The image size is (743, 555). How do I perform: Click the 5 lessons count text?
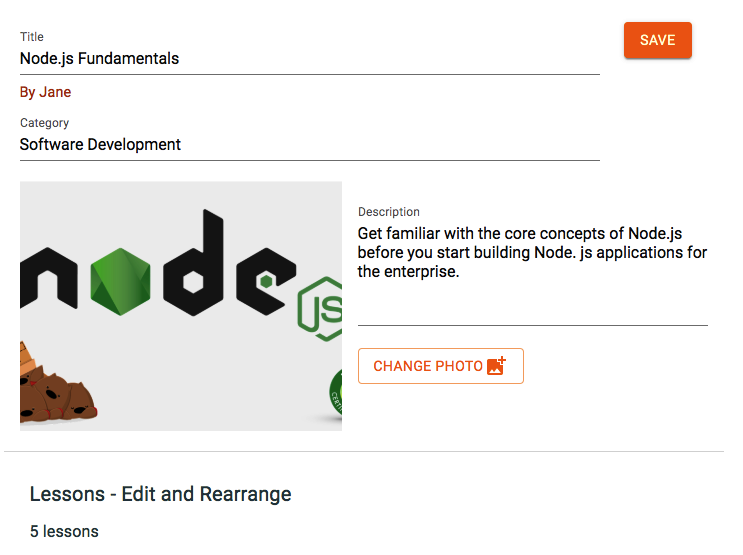[64, 531]
